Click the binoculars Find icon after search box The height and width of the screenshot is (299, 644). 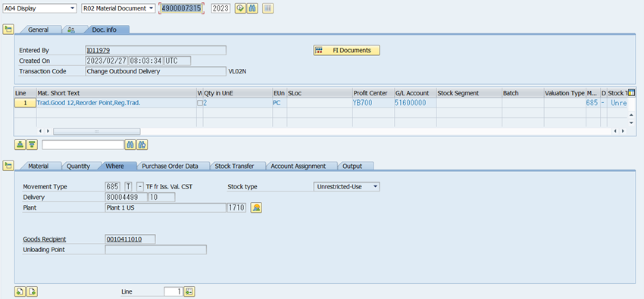130,145
